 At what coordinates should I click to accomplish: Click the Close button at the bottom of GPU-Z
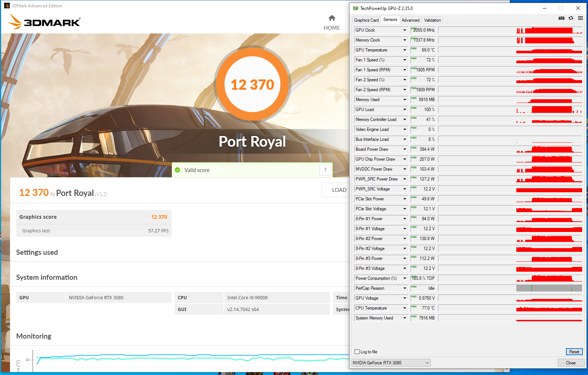click(571, 363)
